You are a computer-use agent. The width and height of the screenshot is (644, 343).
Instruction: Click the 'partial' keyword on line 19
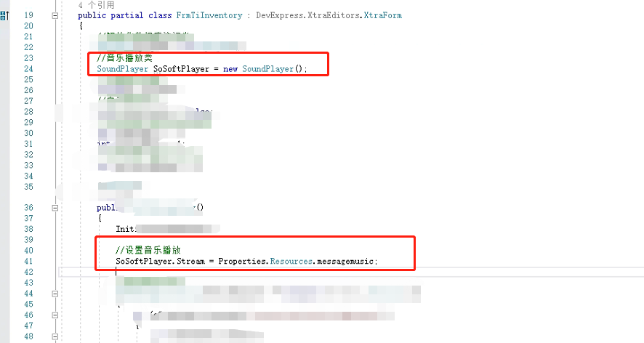[x=127, y=15]
